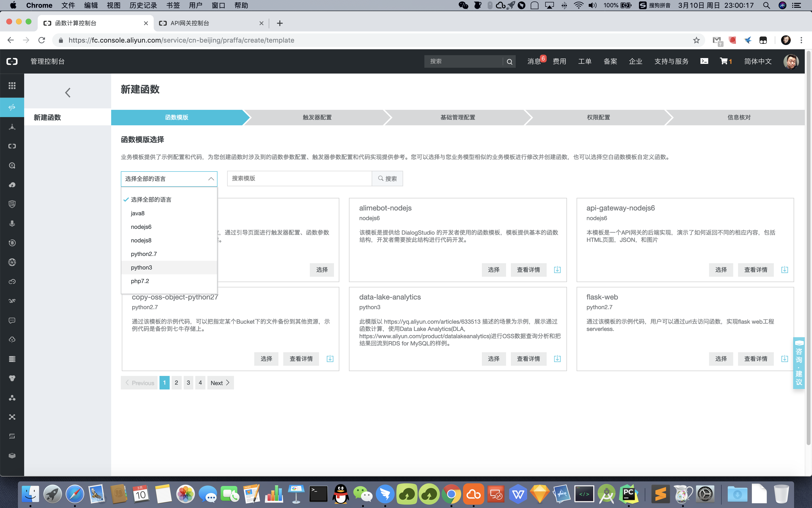
Task: Select python3 in language list
Action: pos(169,268)
